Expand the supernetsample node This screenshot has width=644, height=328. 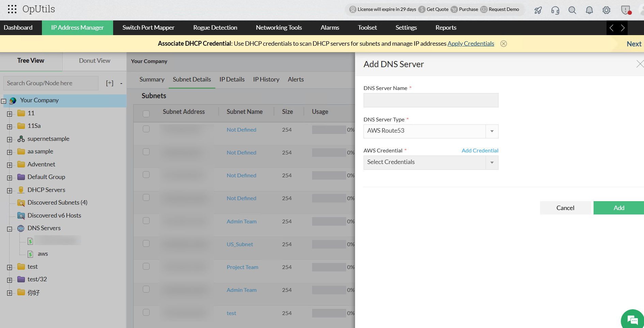tap(10, 139)
